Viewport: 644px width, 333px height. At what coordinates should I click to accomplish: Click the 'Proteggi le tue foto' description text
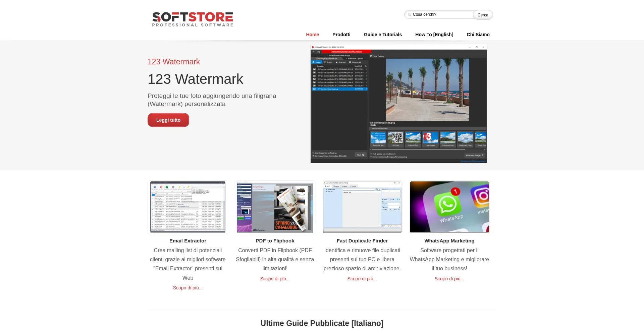tap(212, 100)
